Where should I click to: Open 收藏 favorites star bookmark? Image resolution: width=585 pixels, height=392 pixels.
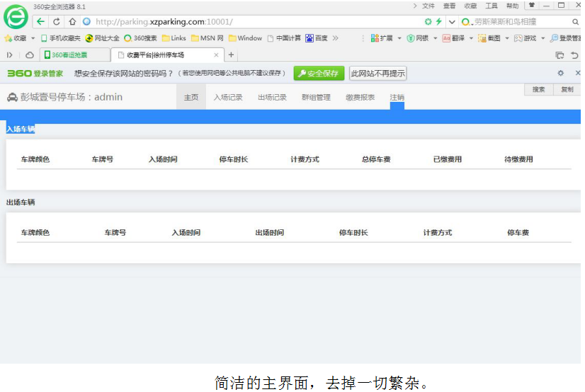pyautogui.click(x=16, y=38)
